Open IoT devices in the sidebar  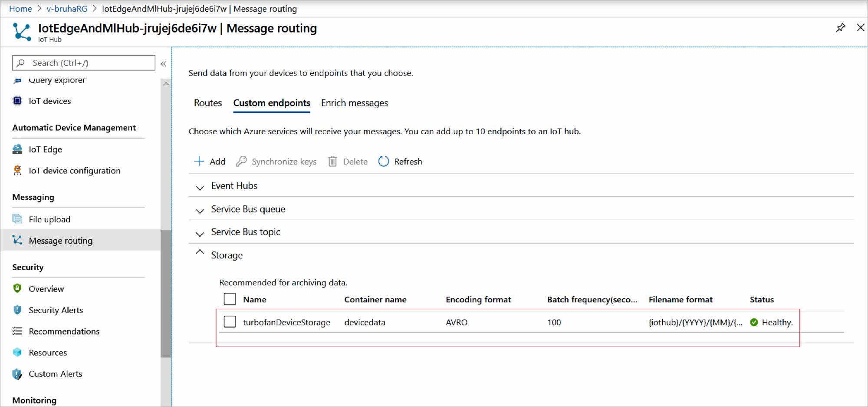tap(50, 101)
